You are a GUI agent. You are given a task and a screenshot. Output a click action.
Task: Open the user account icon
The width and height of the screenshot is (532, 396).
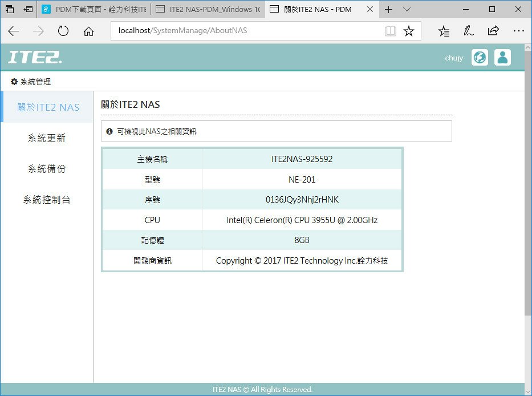pyautogui.click(x=502, y=58)
